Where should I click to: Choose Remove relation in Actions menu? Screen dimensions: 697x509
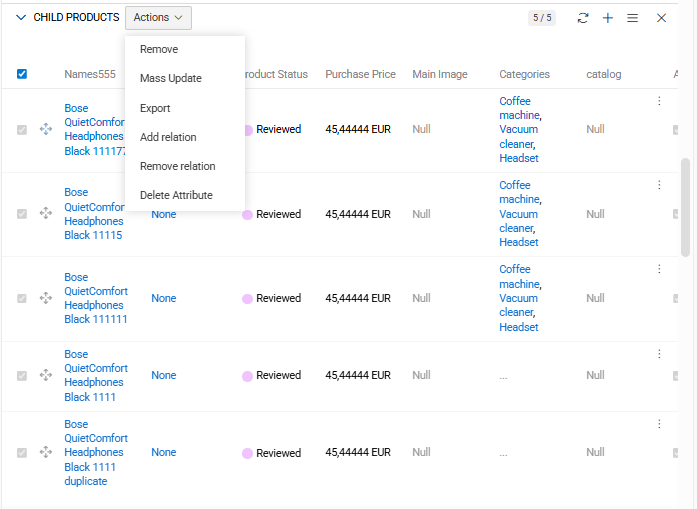(177, 166)
